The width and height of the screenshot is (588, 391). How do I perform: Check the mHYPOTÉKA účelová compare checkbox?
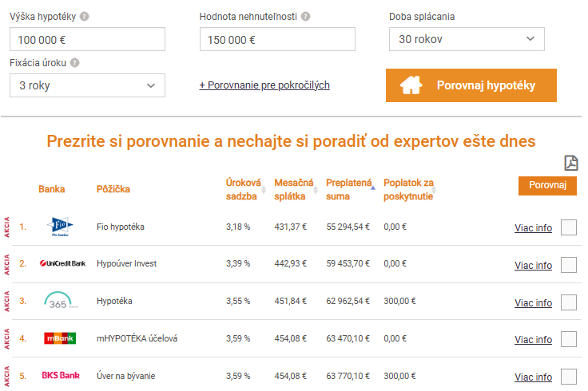[x=569, y=339]
